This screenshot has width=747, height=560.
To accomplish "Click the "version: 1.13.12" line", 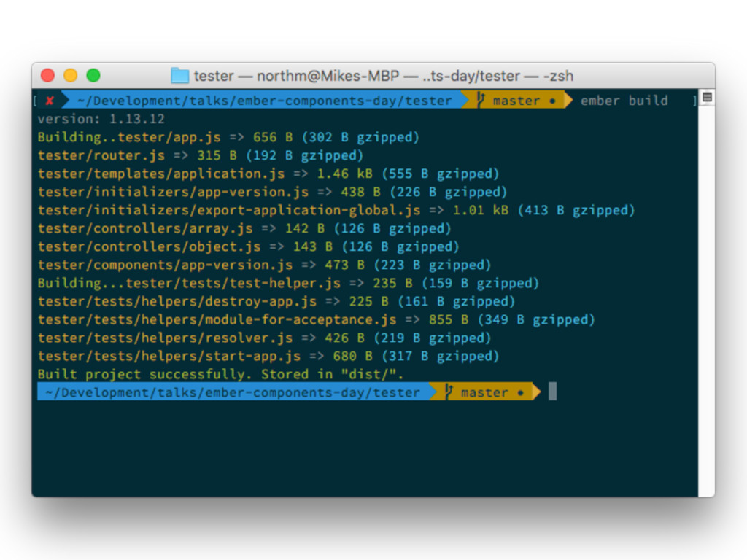I will point(101,119).
